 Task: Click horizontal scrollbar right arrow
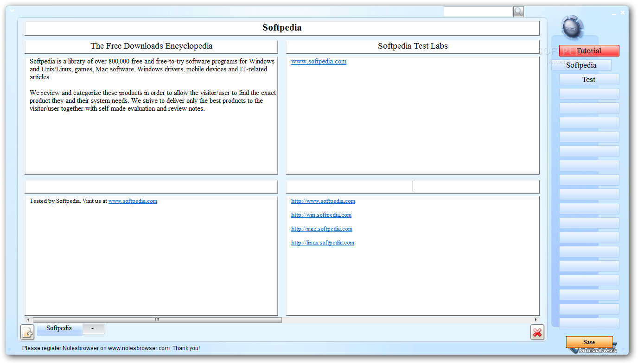pos(536,320)
